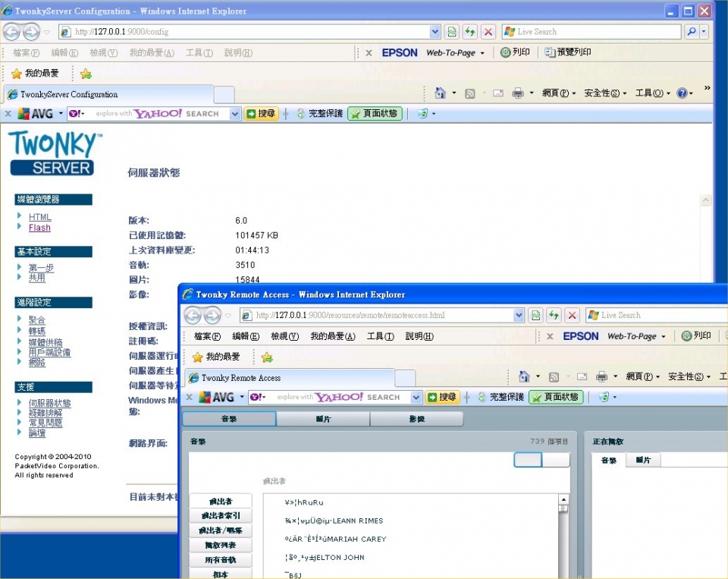The height and width of the screenshot is (579, 728).
Task: Switch to the 影像 tab in Twonky Remote Access
Action: (x=416, y=419)
